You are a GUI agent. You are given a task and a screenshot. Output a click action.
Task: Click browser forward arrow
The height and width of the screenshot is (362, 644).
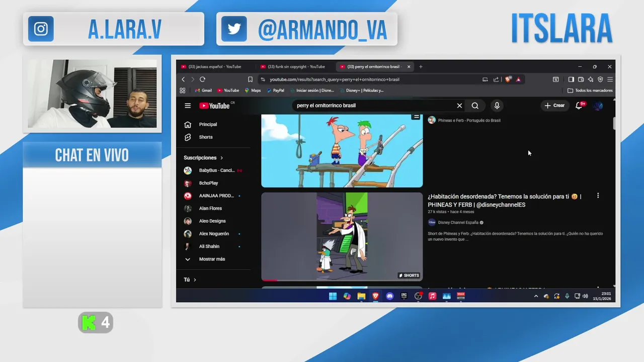tap(192, 79)
